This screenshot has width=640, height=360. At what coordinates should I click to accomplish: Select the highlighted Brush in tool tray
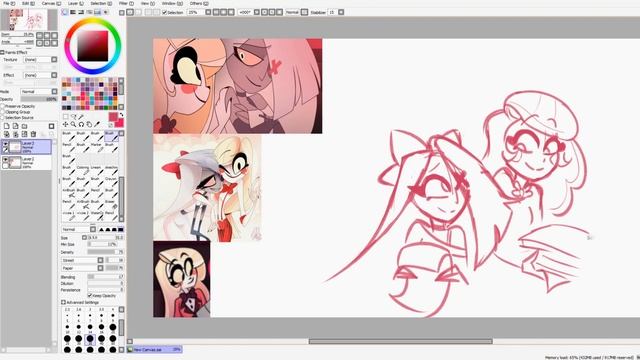click(x=111, y=136)
